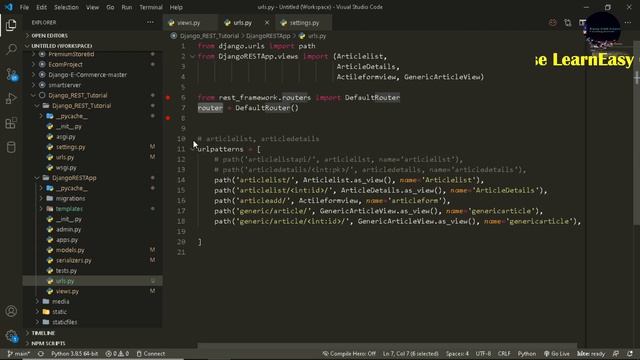Toggle breakpoint on line 8
Screen dimensions: 640x360
click(168, 118)
